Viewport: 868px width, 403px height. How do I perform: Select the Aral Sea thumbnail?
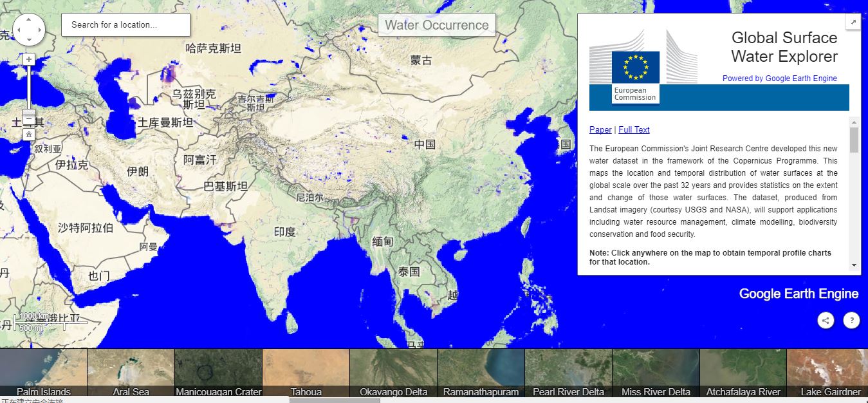pos(131,373)
